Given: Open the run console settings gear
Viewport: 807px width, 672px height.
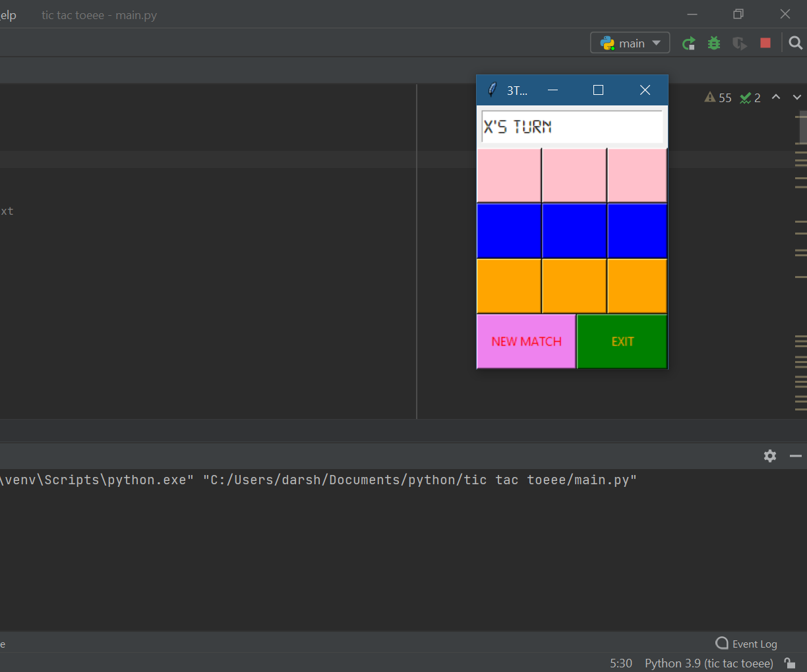Looking at the screenshot, I should [769, 456].
